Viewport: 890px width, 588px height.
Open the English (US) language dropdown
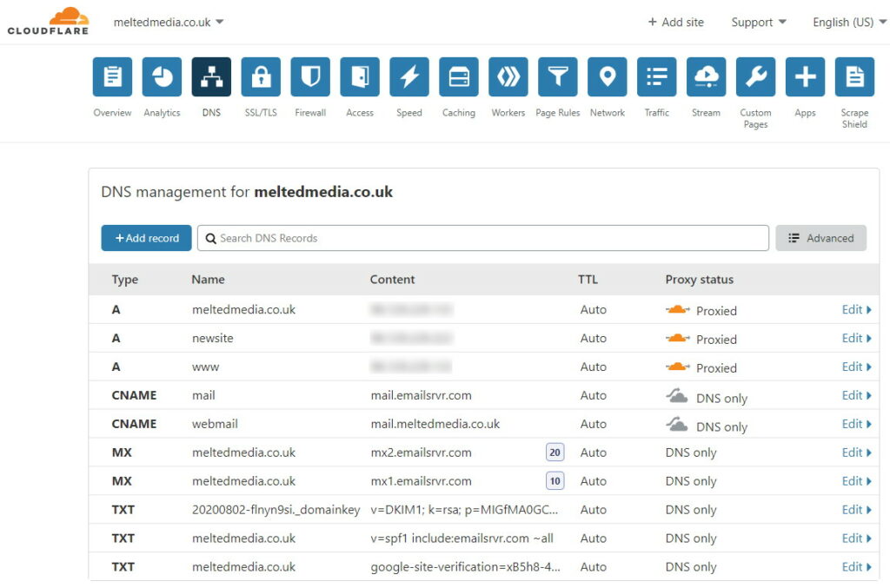pyautogui.click(x=849, y=22)
